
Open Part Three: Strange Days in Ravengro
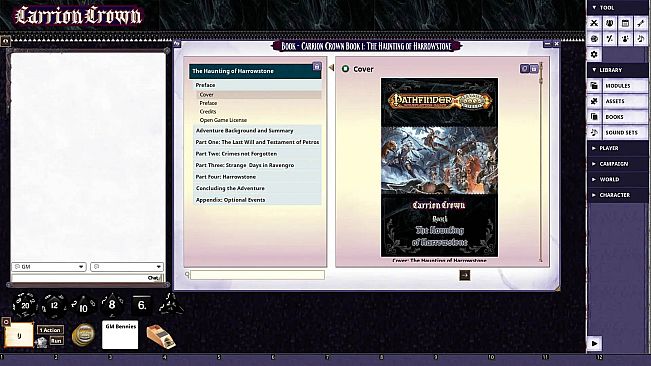pyautogui.click(x=257, y=165)
